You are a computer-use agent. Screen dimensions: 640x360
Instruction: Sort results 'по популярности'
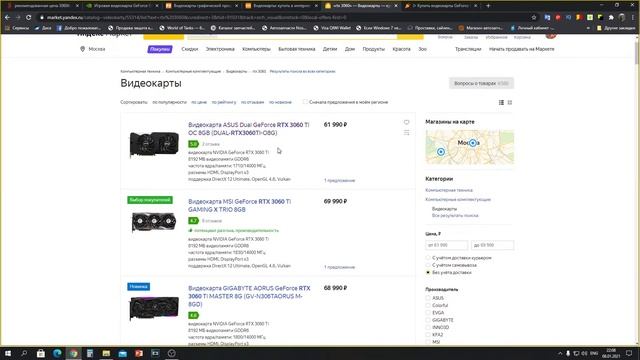[169, 102]
